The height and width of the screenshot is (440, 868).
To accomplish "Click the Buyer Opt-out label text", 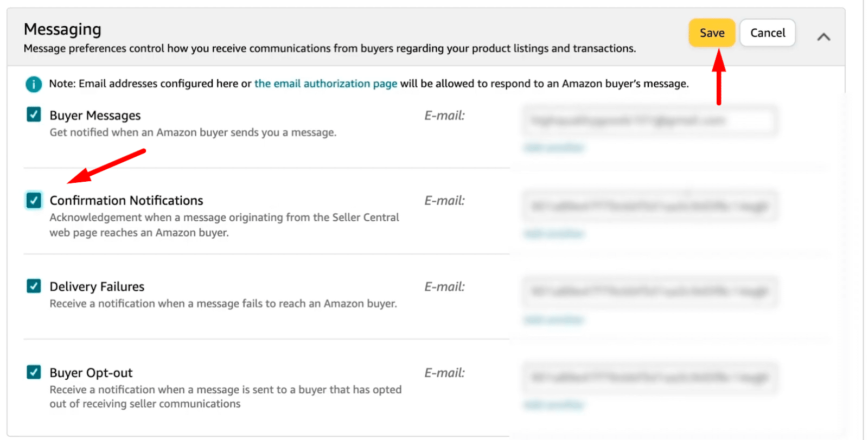I will tap(91, 373).
